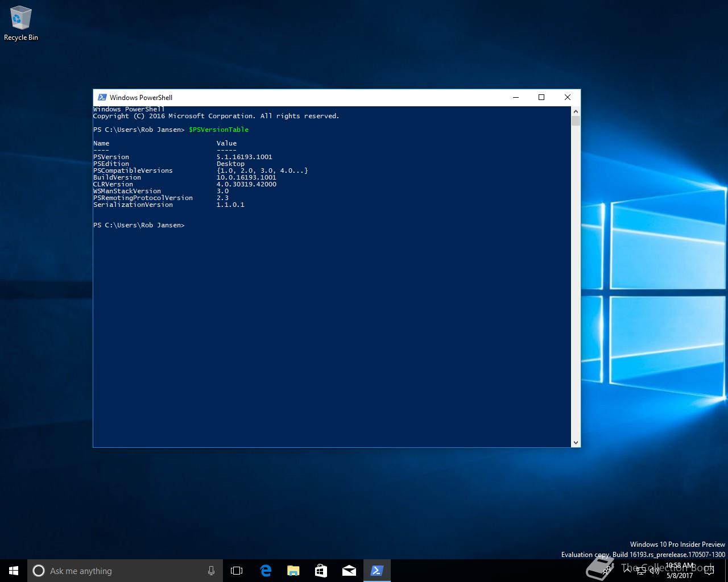Click the Value column header
Screen dimensions: 728x582
tap(226, 143)
